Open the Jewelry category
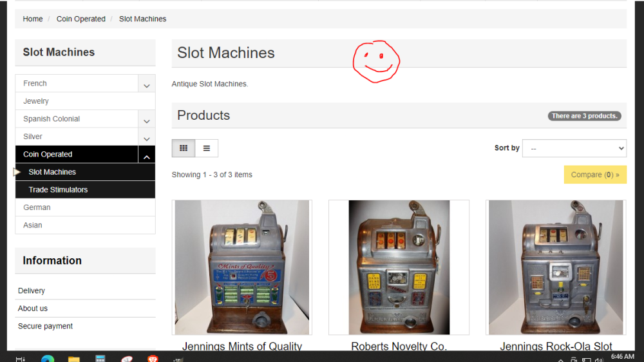This screenshot has width=644, height=362. tap(36, 101)
